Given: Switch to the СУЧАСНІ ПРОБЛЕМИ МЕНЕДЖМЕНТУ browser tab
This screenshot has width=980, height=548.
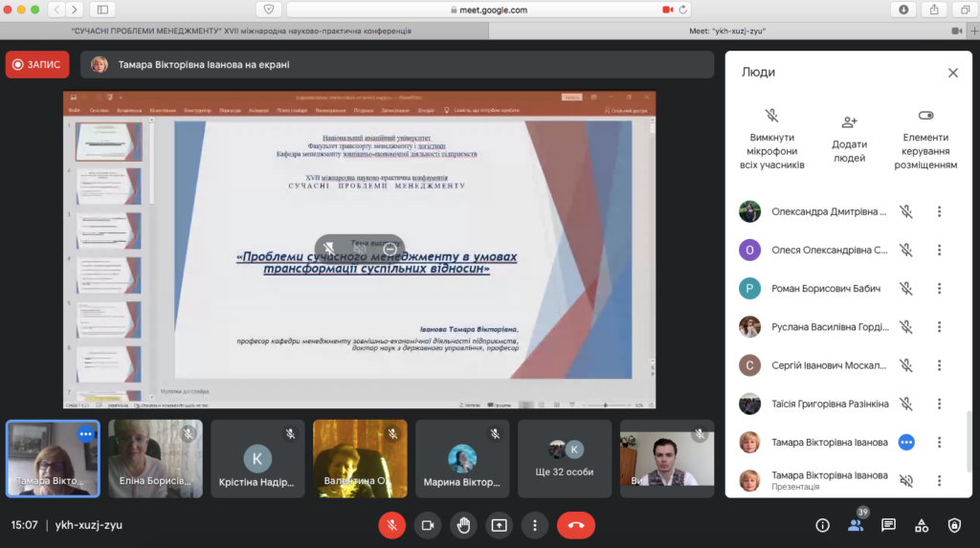Looking at the screenshot, I should (x=242, y=31).
